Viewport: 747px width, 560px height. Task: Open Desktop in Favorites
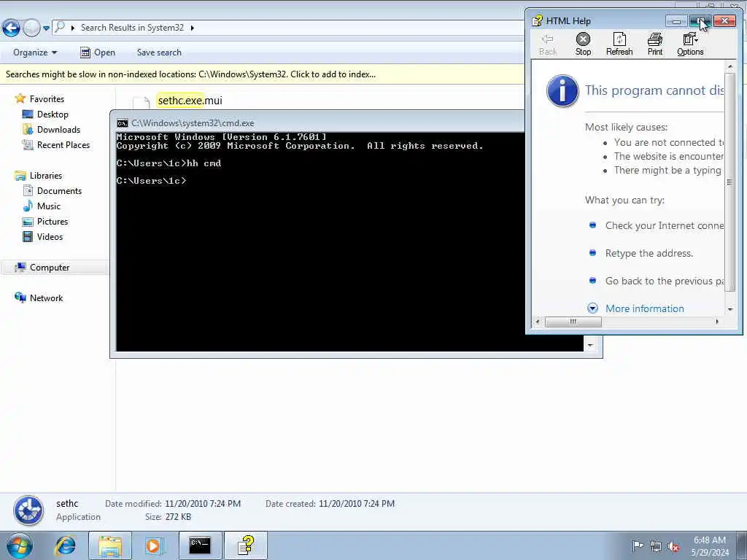click(53, 114)
